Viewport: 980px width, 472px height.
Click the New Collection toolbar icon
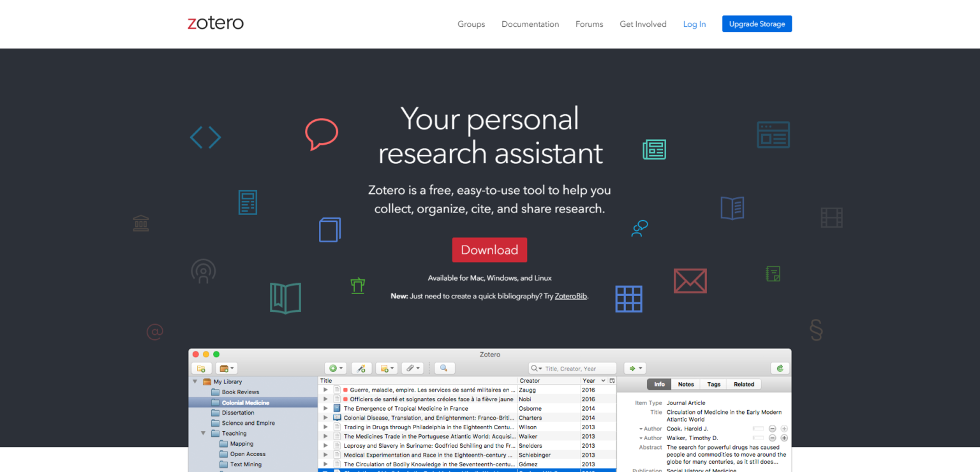click(201, 368)
